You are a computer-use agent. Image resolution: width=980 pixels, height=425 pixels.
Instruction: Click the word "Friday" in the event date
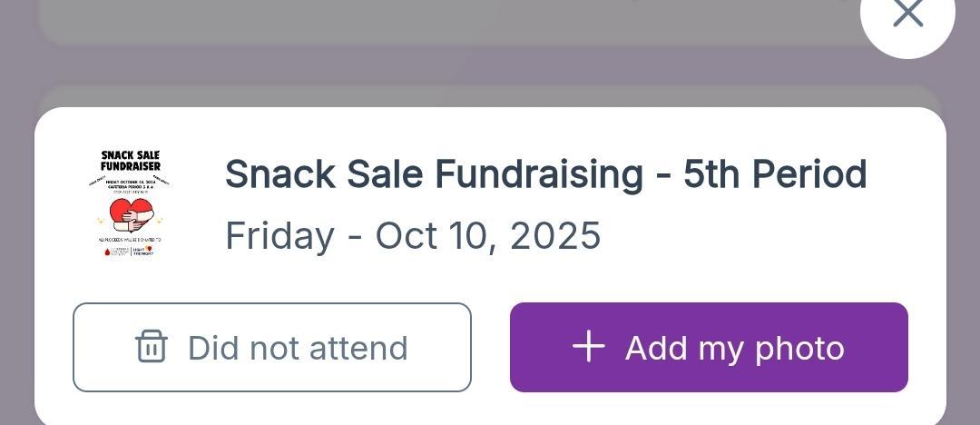pyautogui.click(x=279, y=235)
